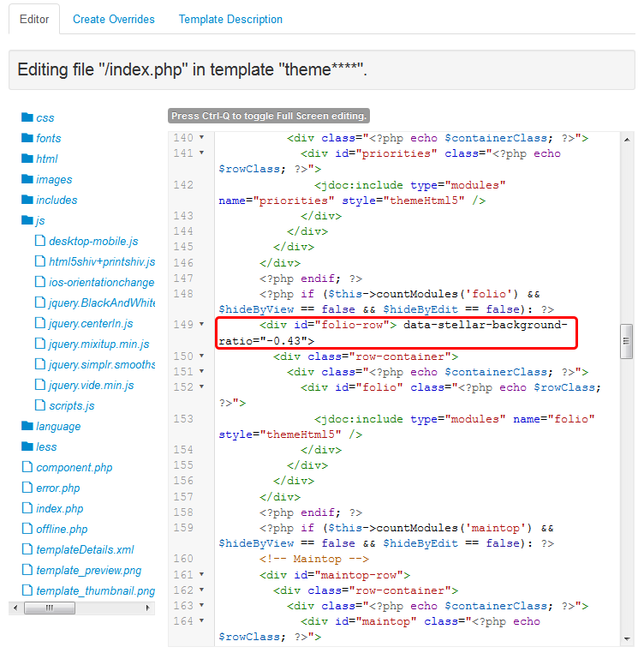Click the file icon beside scripts.js
The height and width of the screenshot is (659, 644).
[40, 405]
